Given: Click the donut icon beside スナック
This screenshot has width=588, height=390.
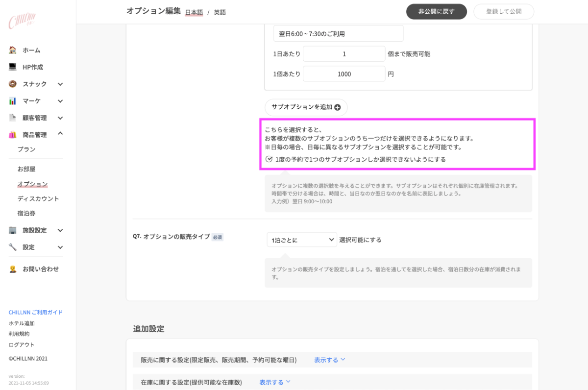Looking at the screenshot, I should point(13,84).
